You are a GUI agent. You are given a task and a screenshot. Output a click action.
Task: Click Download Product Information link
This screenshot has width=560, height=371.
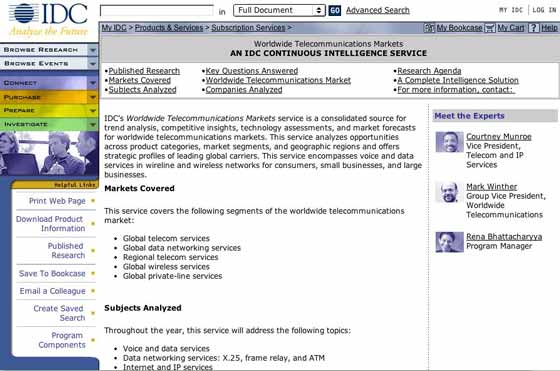point(50,224)
